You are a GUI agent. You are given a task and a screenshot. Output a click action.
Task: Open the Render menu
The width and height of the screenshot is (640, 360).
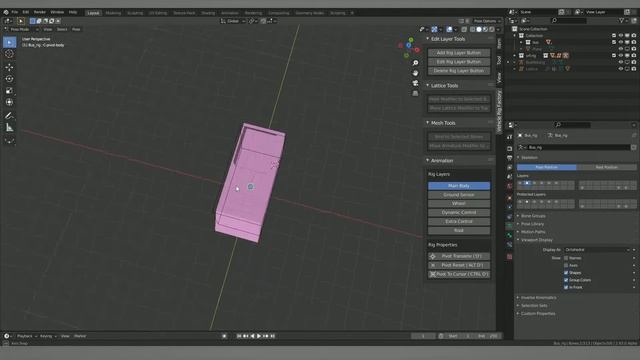click(40, 12)
